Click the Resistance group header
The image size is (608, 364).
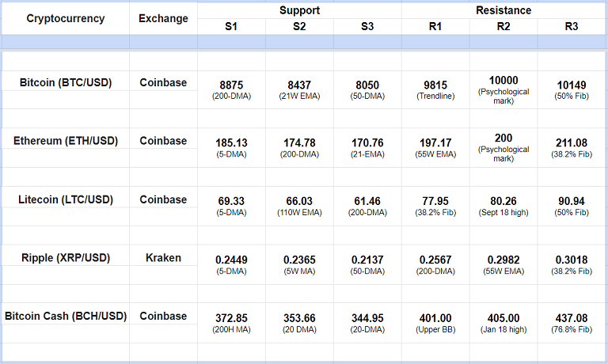point(503,11)
